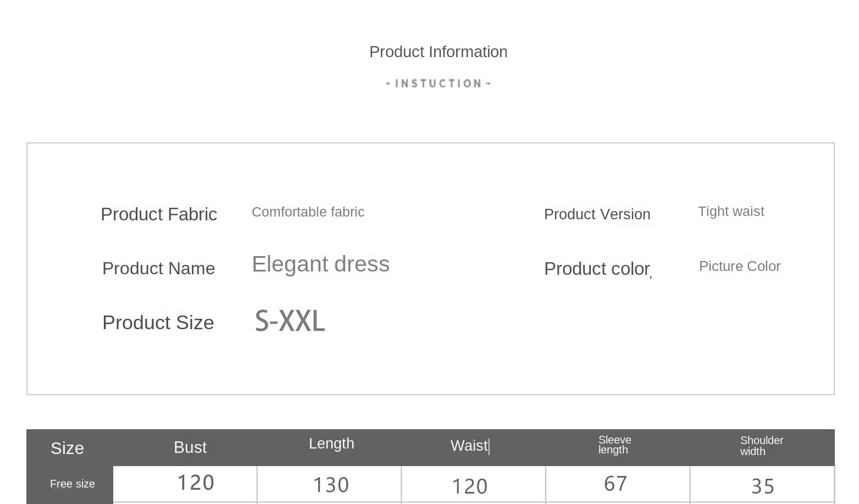Select the Product Version label
Image resolution: width=859 pixels, height=504 pixels.
597,214
